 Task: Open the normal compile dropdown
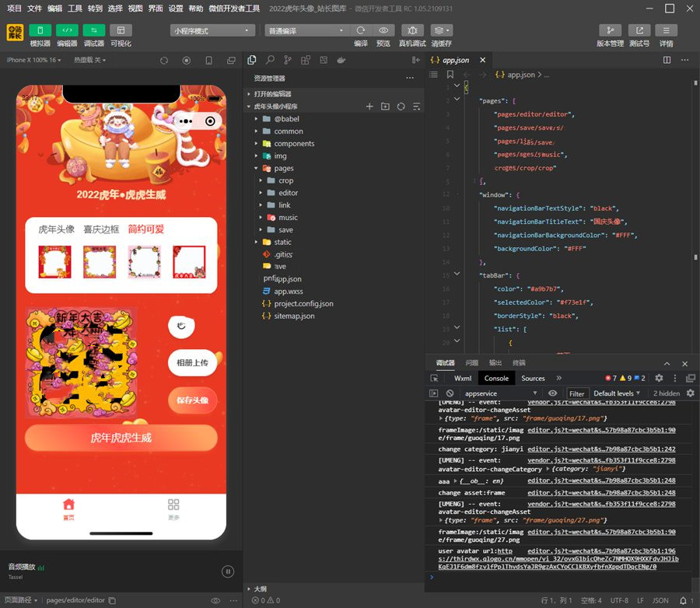(306, 30)
